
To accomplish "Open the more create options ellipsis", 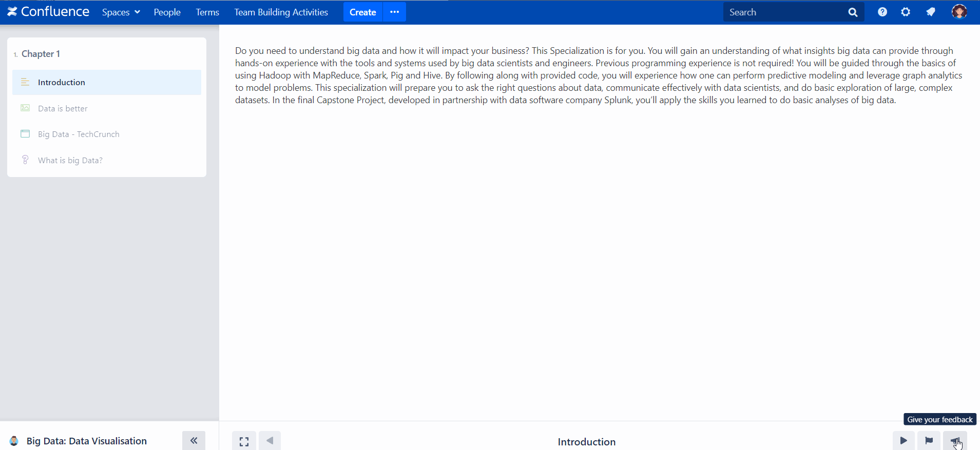I will [394, 12].
